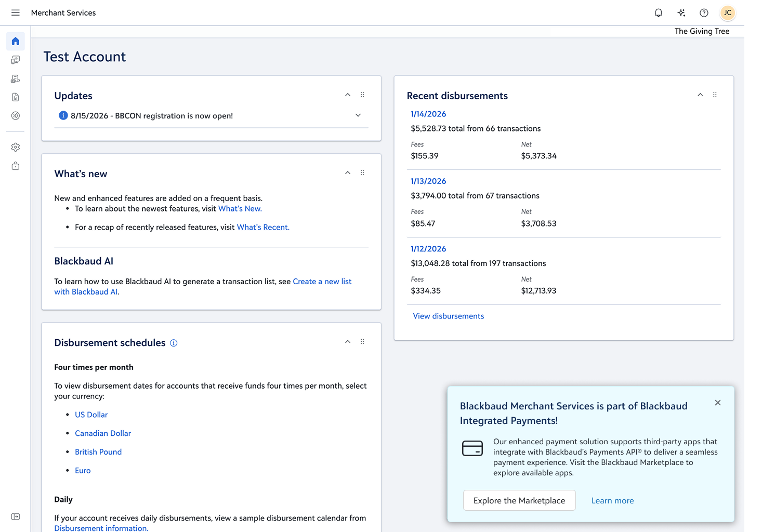Open the hamburger navigation menu

tap(16, 12)
